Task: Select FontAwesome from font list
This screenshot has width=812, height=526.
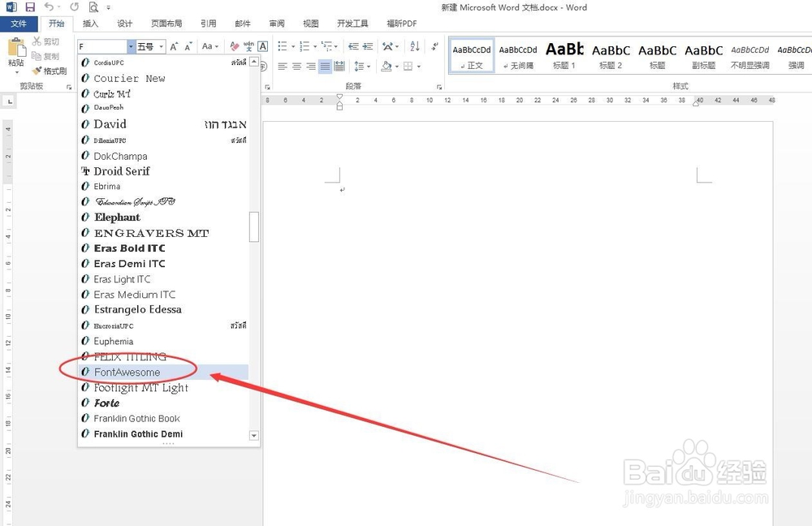Action: pyautogui.click(x=163, y=372)
